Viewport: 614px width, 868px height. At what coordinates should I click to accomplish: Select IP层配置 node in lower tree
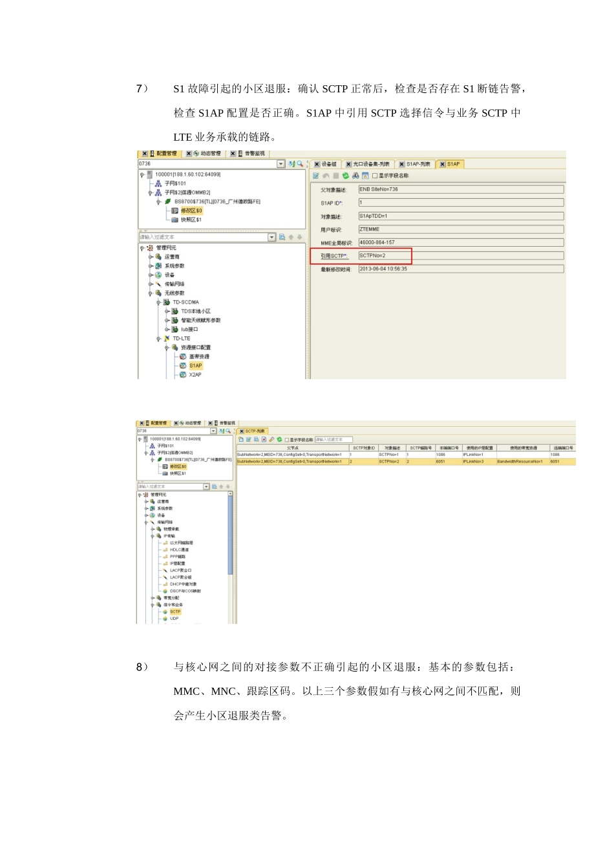coord(177,564)
